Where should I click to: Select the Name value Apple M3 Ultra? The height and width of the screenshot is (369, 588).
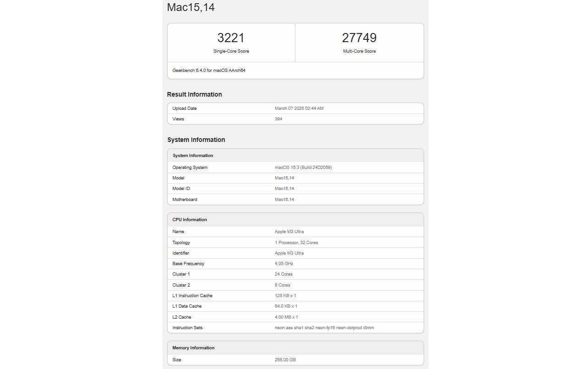(x=289, y=232)
